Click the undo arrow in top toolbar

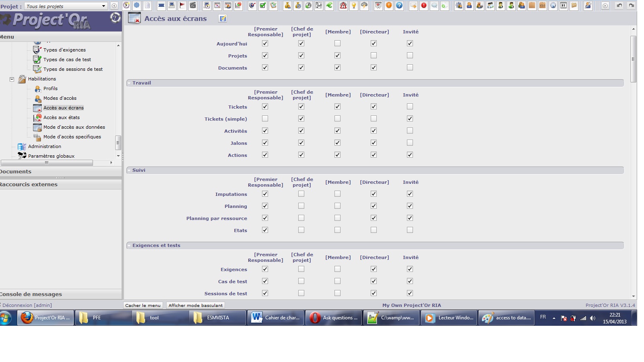click(x=619, y=6)
